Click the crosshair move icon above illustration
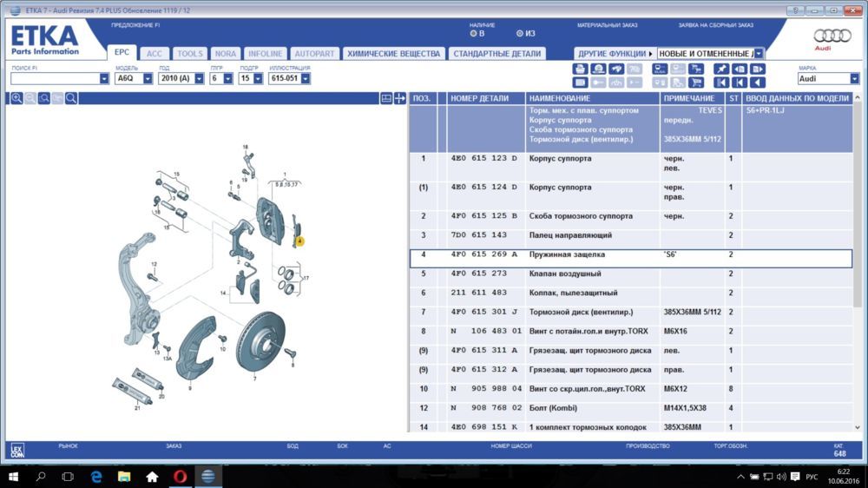 coord(399,98)
